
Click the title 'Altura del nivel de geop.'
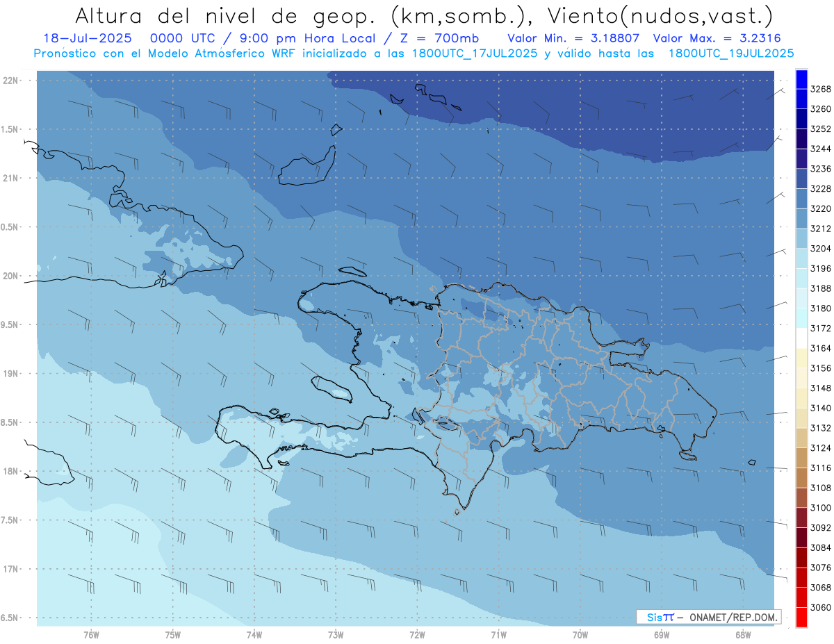click(x=227, y=15)
